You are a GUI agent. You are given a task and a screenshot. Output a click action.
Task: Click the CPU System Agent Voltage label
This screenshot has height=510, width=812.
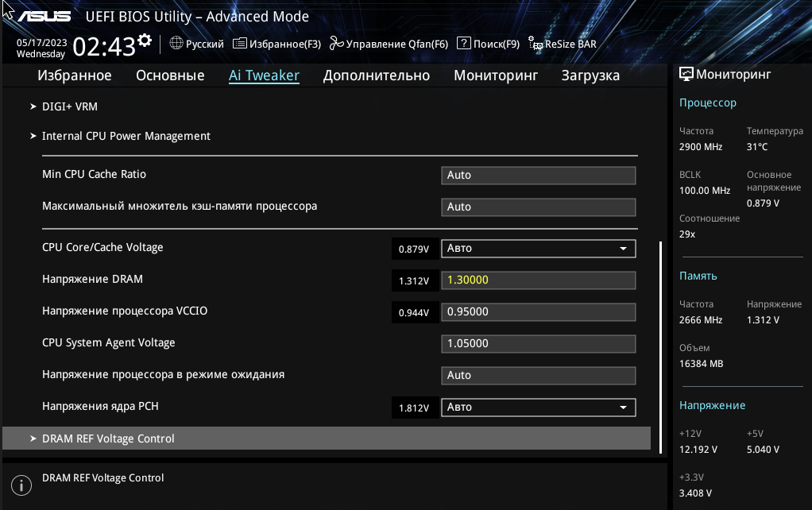109,342
